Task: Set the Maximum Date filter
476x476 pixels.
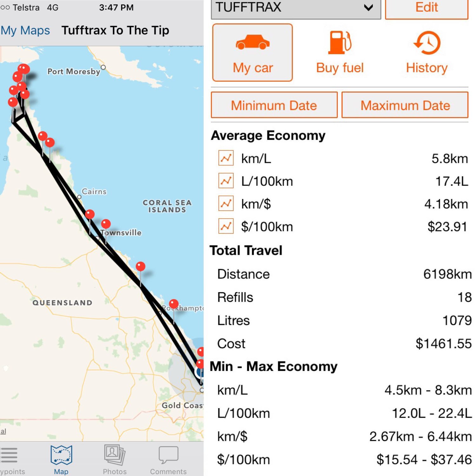Action: pyautogui.click(x=405, y=105)
